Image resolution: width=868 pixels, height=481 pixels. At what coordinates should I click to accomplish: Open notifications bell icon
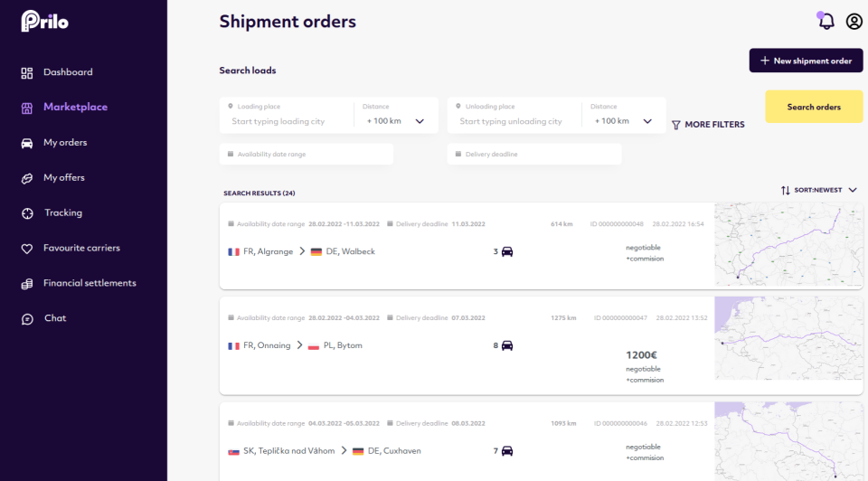coord(826,22)
